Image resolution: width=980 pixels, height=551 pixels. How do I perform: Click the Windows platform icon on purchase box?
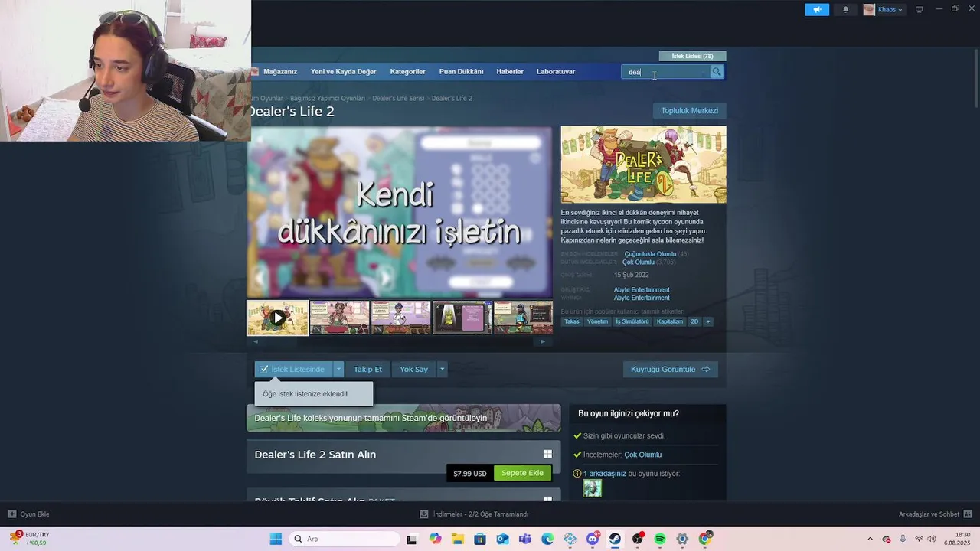(547, 454)
